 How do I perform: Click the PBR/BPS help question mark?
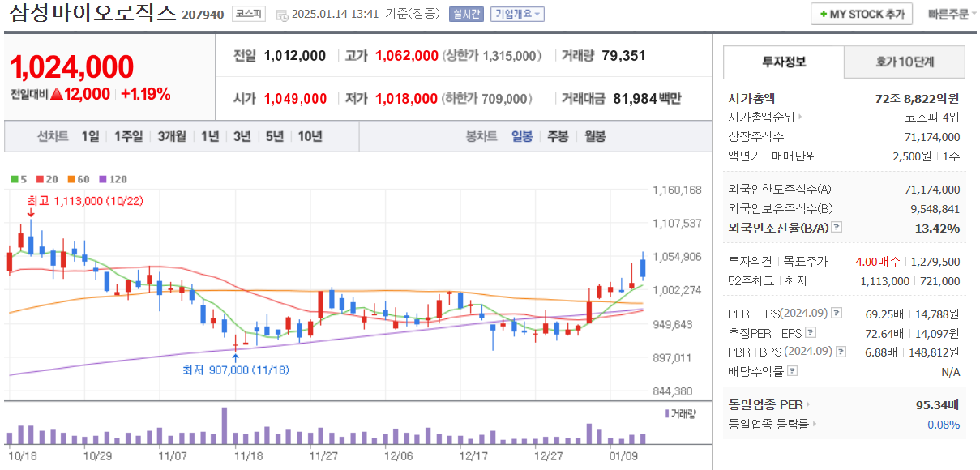click(x=840, y=351)
